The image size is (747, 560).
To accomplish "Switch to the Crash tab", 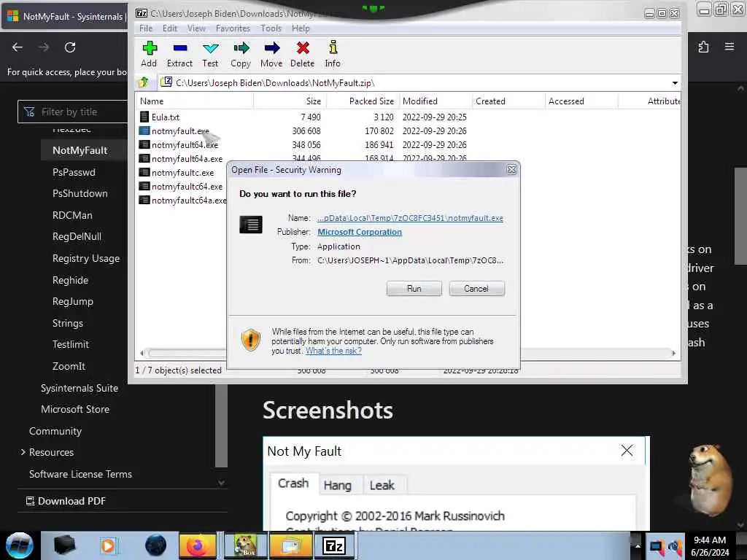I will tap(293, 483).
